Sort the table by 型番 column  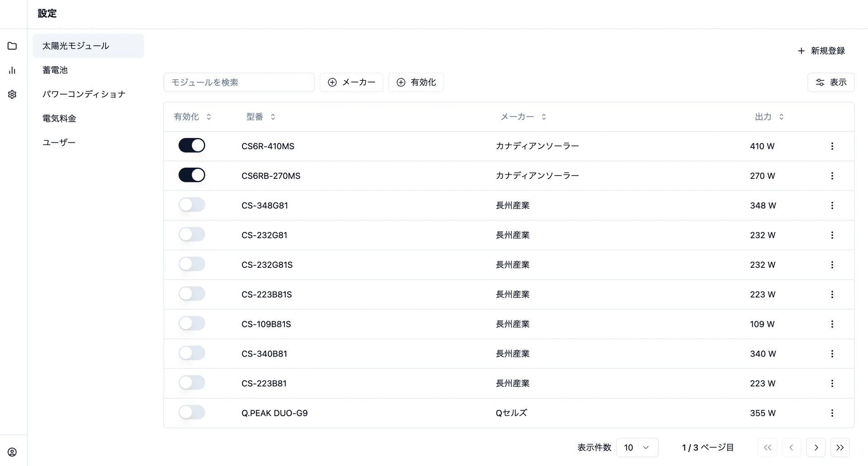point(261,117)
